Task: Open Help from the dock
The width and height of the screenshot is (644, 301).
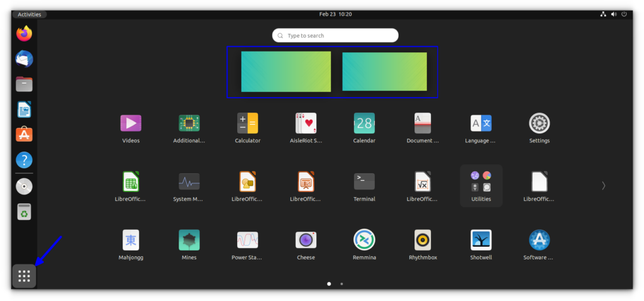Action: pos(25,161)
